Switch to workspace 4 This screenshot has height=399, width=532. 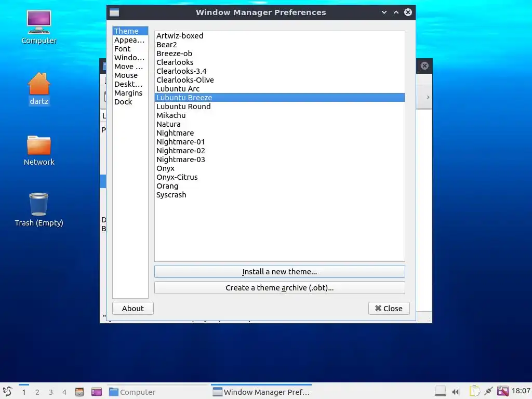(x=64, y=392)
